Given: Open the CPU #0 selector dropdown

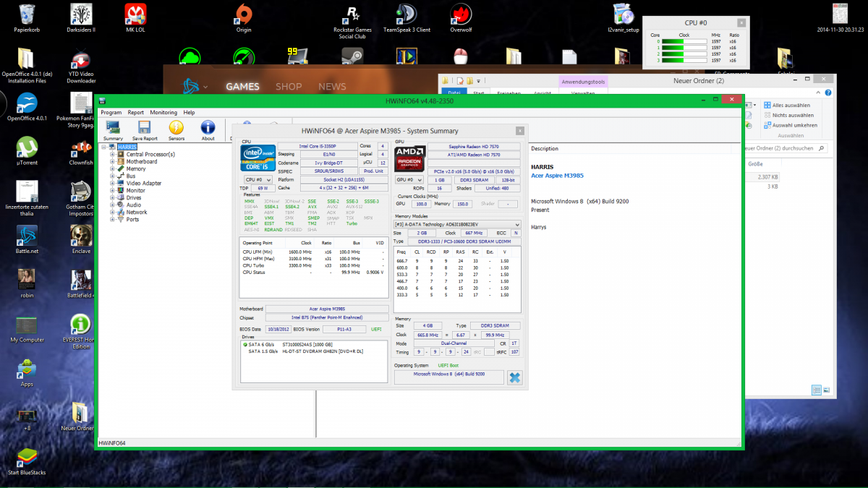Looking at the screenshot, I should 258,179.
